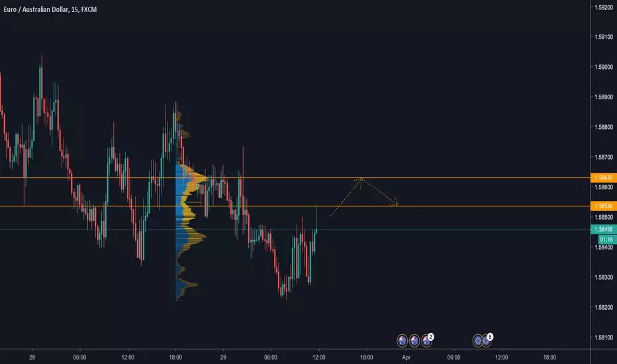Open EU flag event without number badge

click(478, 340)
